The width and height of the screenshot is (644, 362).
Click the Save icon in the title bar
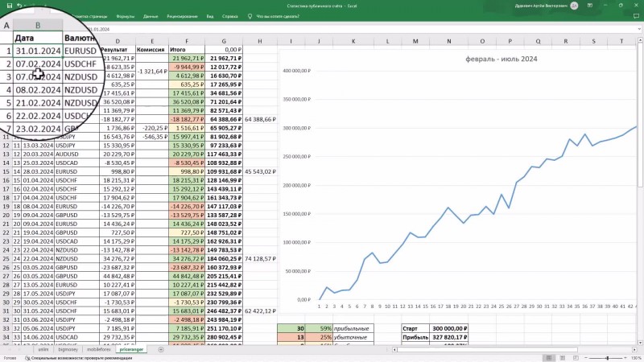pos(10,6)
